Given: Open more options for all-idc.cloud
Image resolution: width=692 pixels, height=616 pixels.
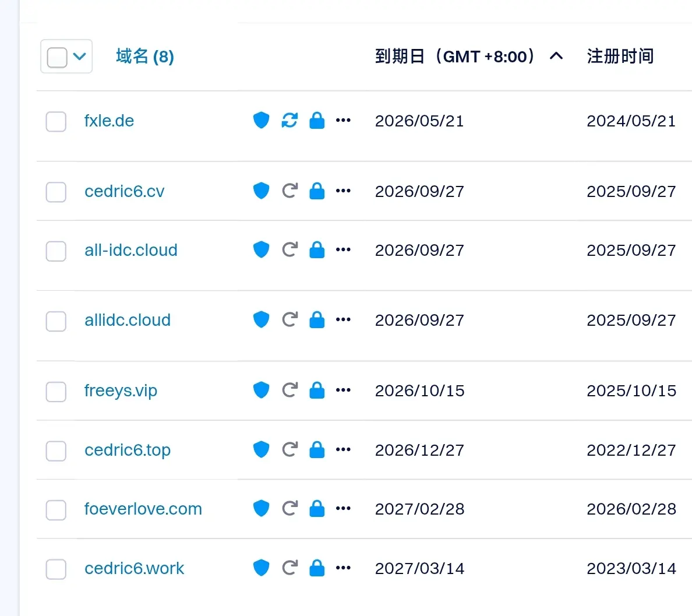Looking at the screenshot, I should [x=343, y=249].
